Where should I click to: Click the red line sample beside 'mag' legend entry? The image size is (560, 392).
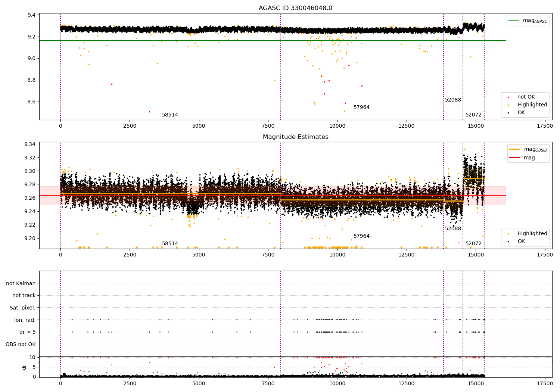click(x=514, y=158)
